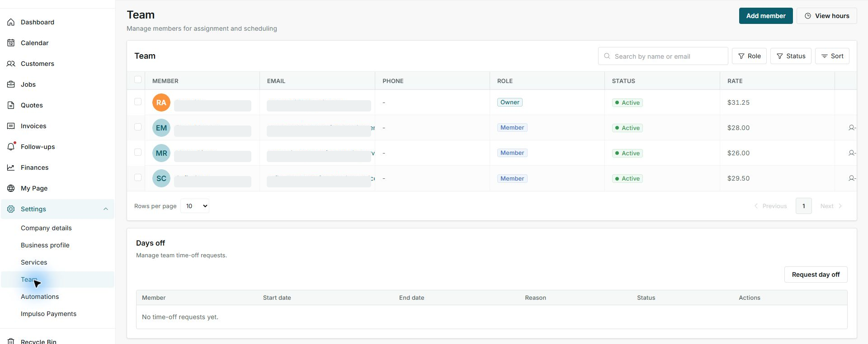Click the View hours button
This screenshot has height=344, width=868.
point(826,16)
